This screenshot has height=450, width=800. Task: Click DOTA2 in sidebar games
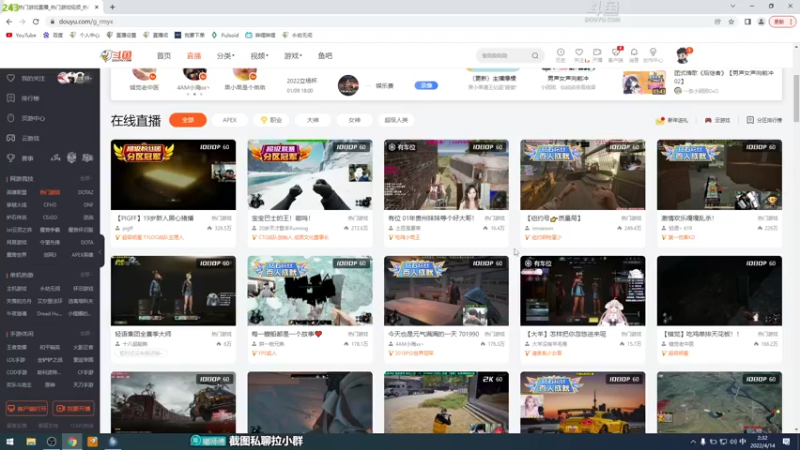[85, 192]
